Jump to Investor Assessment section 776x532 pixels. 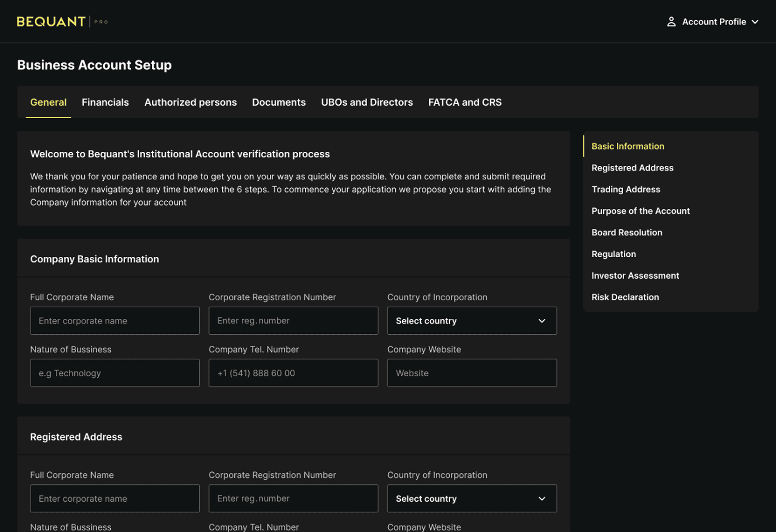click(x=635, y=276)
